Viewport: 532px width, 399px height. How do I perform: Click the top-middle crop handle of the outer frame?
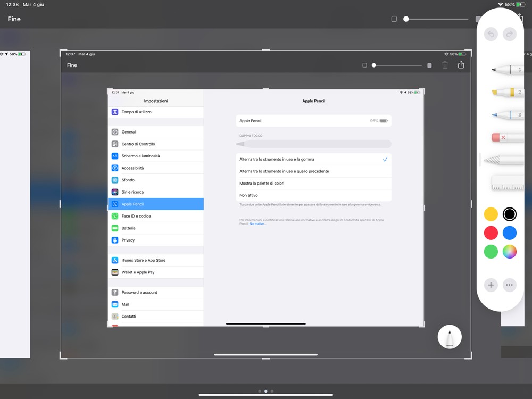[x=266, y=50]
